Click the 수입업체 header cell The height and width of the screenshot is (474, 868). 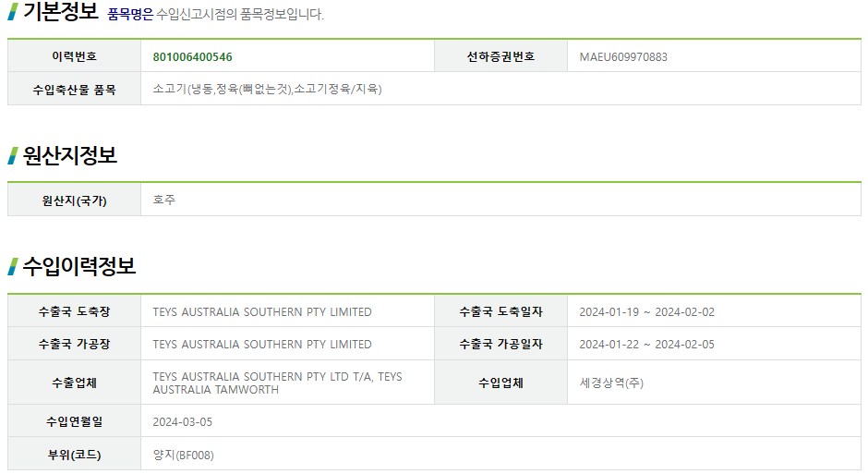(x=500, y=383)
